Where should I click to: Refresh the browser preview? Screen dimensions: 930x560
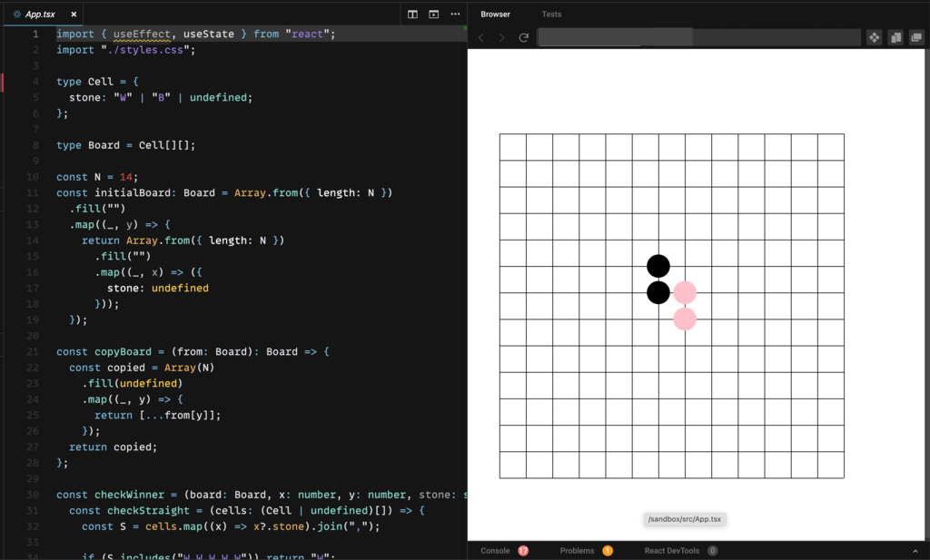523,37
